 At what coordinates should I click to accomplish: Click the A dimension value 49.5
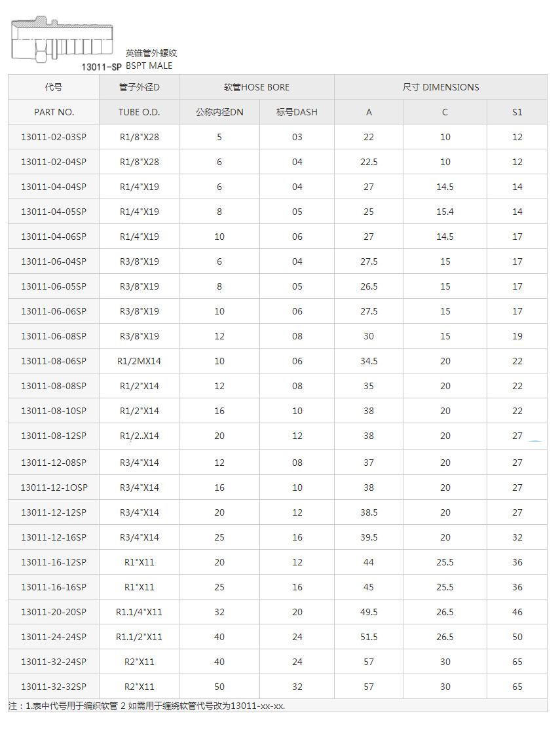pyautogui.click(x=369, y=612)
